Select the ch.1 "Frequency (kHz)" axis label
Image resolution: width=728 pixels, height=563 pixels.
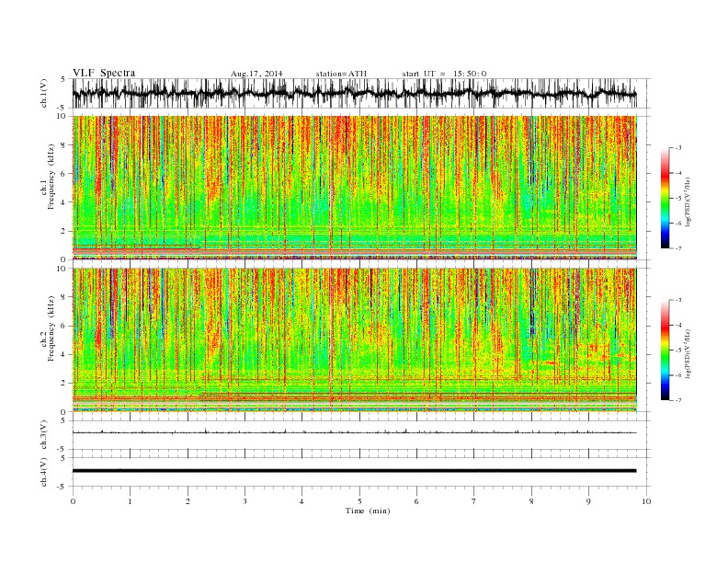[x=51, y=177]
